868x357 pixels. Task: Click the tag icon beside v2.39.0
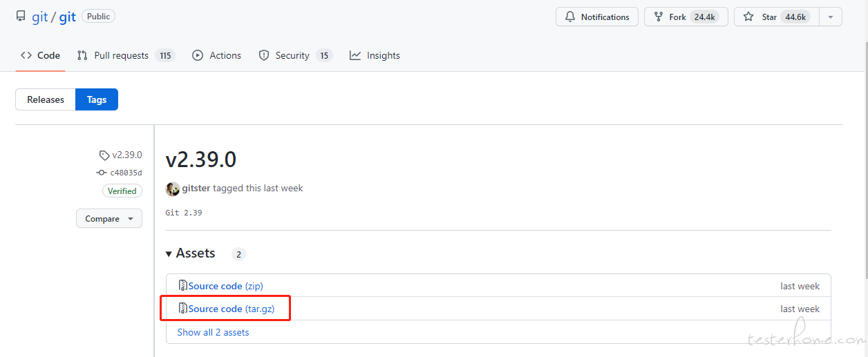[104, 155]
